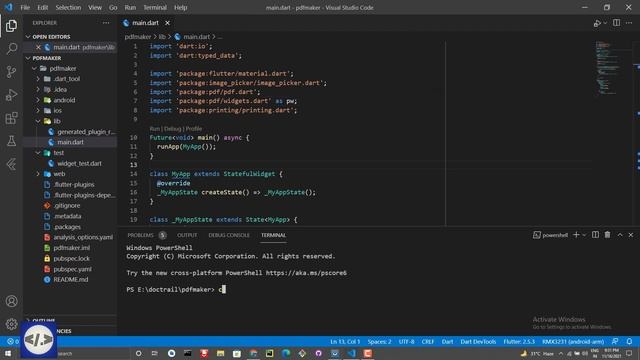The image size is (640, 360).
Task: Open Microsoft Edge from the taskbar
Action: click(286, 353)
